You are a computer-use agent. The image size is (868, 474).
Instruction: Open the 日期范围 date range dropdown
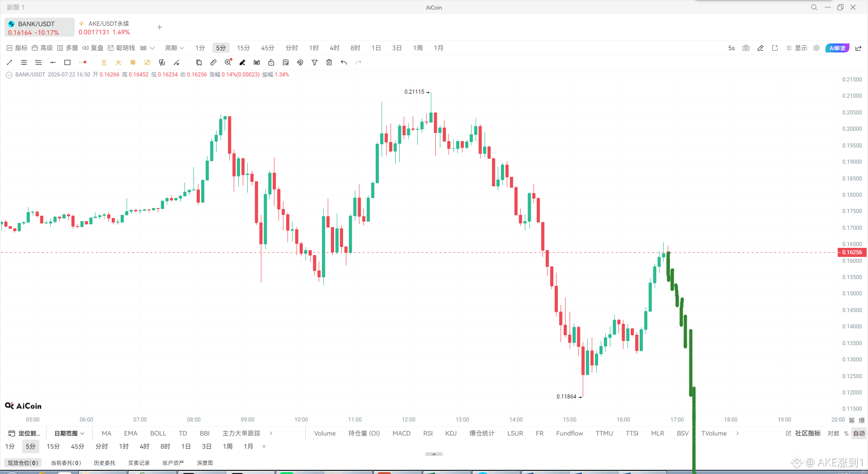(x=69, y=433)
